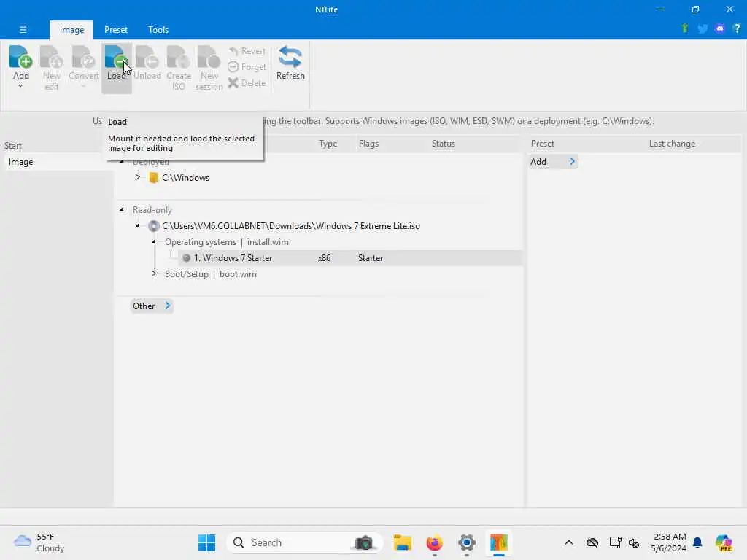Refresh the image list
Viewport: 747px width, 560px height.
click(x=290, y=63)
